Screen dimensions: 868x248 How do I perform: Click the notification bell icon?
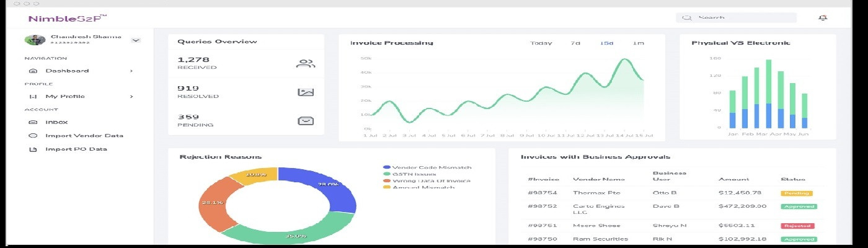coord(823,18)
